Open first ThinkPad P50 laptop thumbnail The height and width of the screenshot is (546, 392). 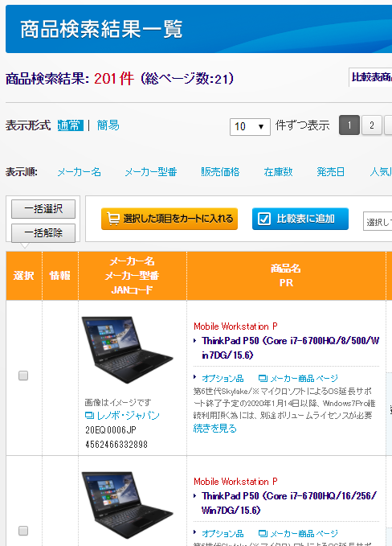(127, 350)
